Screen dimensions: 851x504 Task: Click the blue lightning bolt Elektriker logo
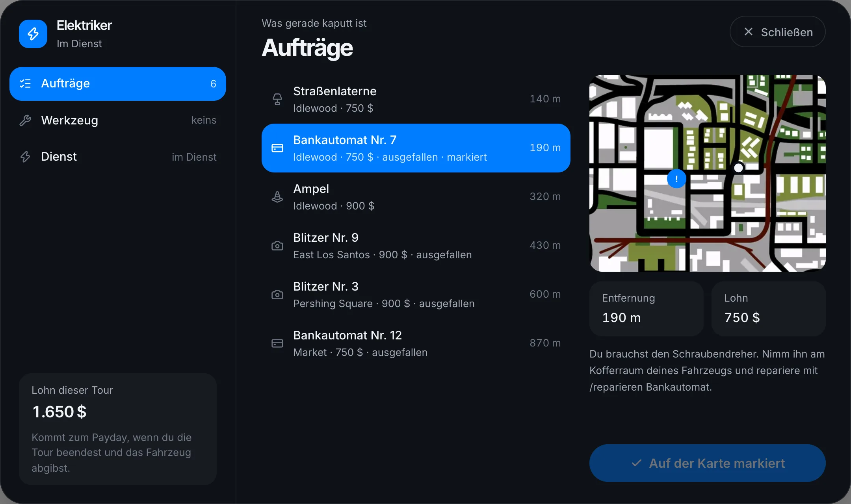click(x=33, y=34)
